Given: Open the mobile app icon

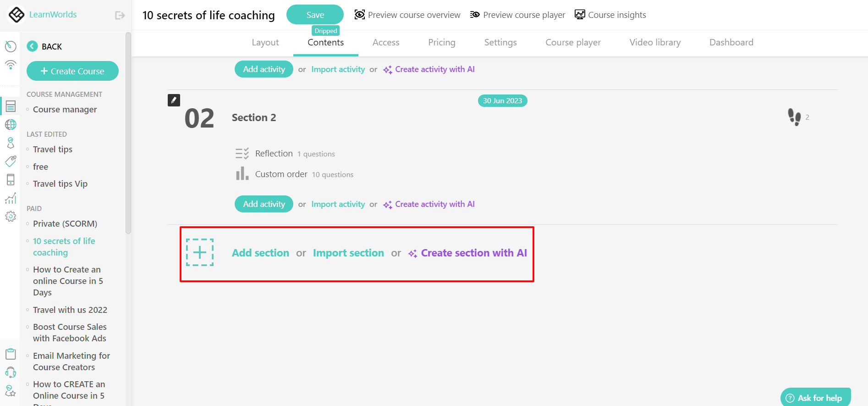Looking at the screenshot, I should point(11,179).
